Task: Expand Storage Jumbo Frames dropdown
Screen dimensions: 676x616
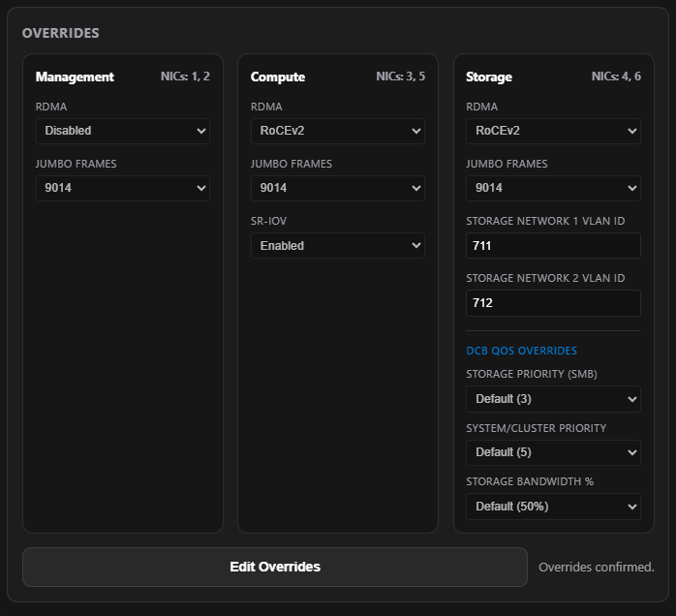Action: (553, 188)
